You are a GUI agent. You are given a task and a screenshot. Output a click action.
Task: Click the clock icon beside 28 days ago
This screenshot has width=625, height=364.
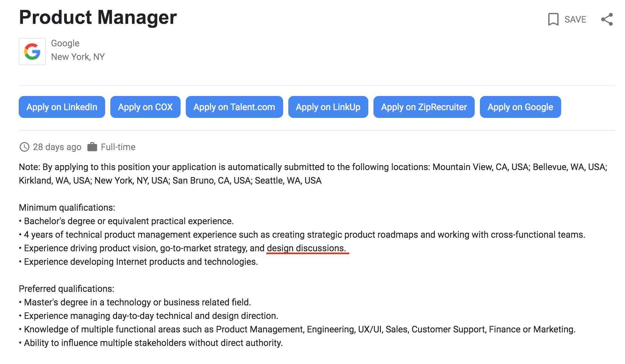tap(25, 147)
